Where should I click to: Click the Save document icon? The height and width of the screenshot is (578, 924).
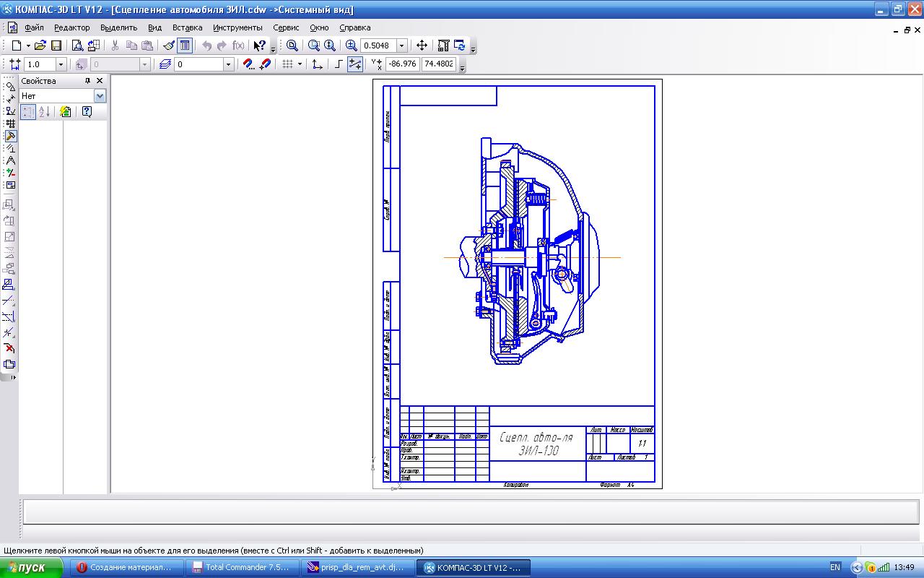(56, 46)
